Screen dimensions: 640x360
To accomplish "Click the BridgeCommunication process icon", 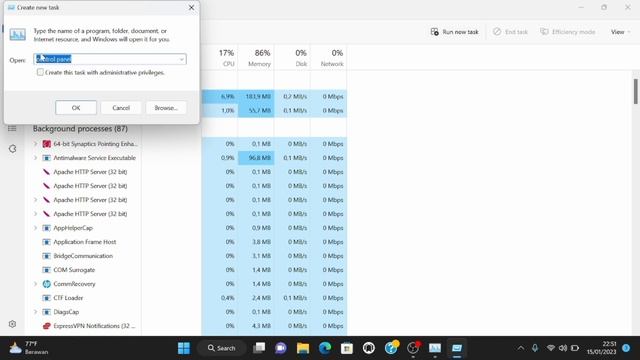I will pos(47,256).
